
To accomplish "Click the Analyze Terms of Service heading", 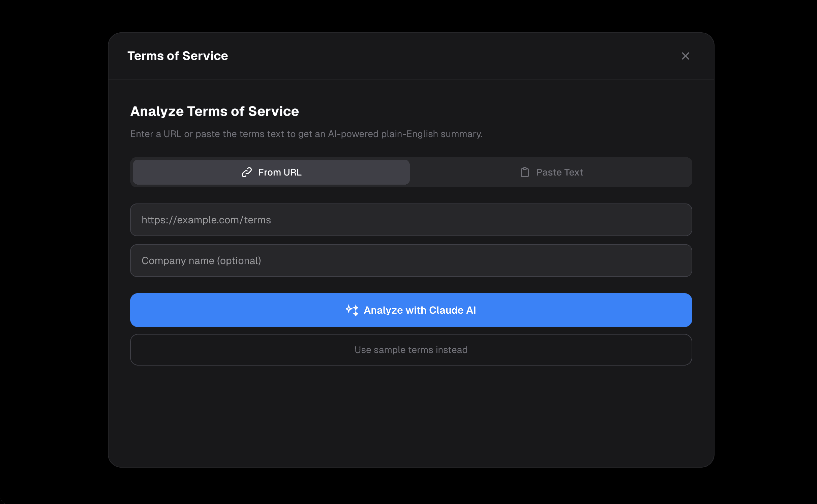I will [215, 111].
